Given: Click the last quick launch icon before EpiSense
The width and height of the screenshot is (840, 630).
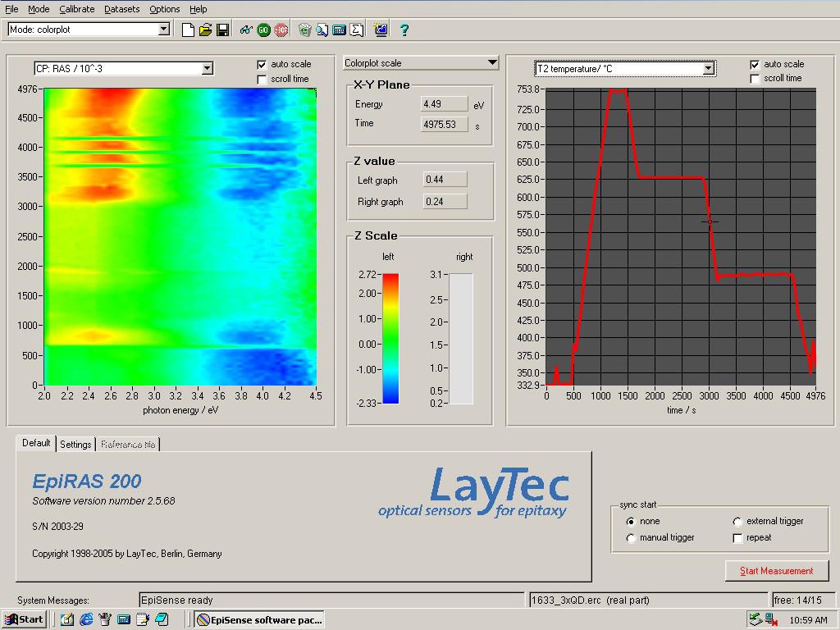Looking at the screenshot, I should coord(162,620).
